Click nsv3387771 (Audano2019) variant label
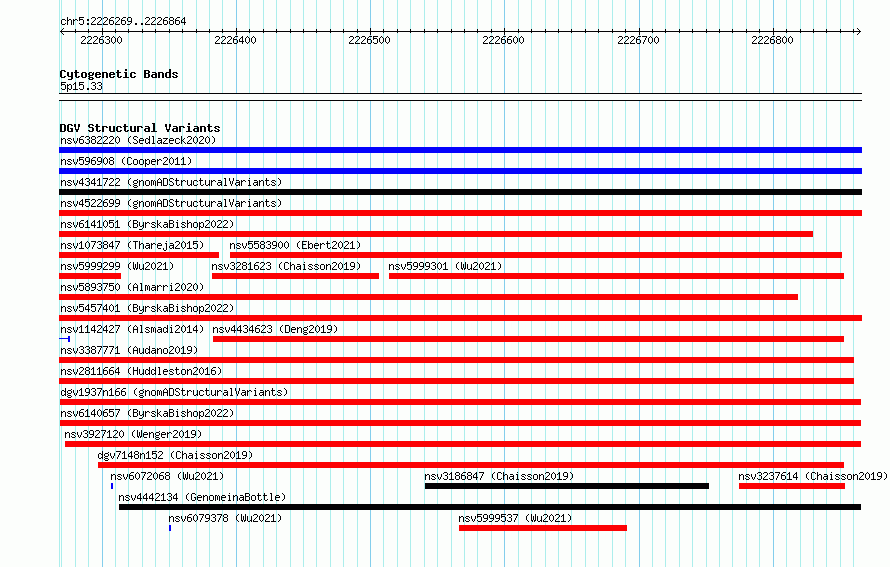The height and width of the screenshot is (567, 890). (x=129, y=350)
